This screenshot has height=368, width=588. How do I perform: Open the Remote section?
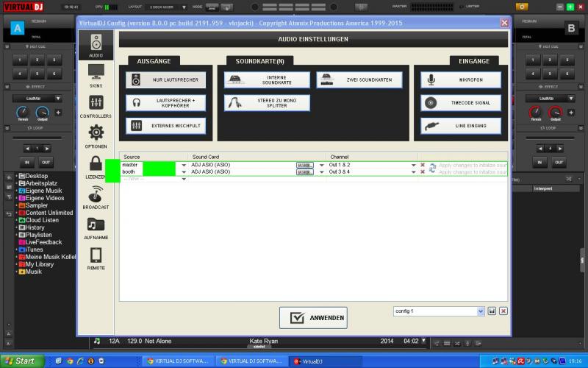pos(96,258)
